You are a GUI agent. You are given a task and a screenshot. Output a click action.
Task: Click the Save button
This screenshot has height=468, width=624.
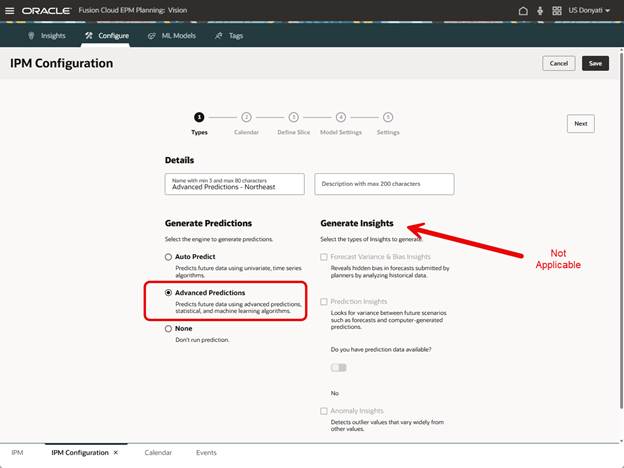[595, 63]
